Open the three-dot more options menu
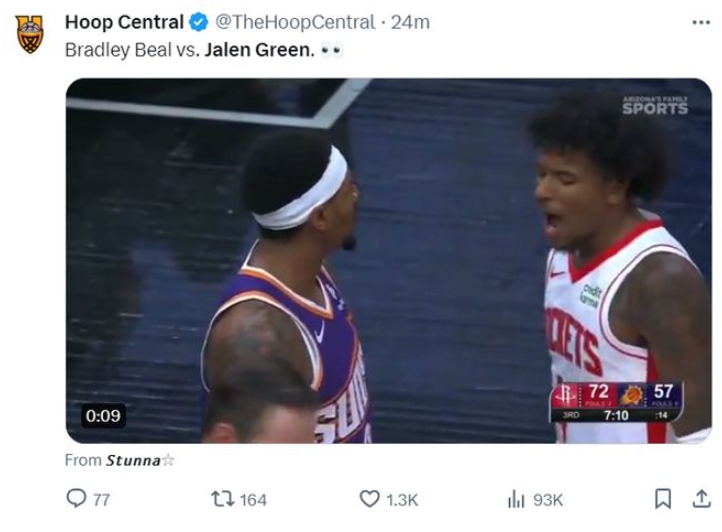The image size is (722, 532). tap(700, 22)
